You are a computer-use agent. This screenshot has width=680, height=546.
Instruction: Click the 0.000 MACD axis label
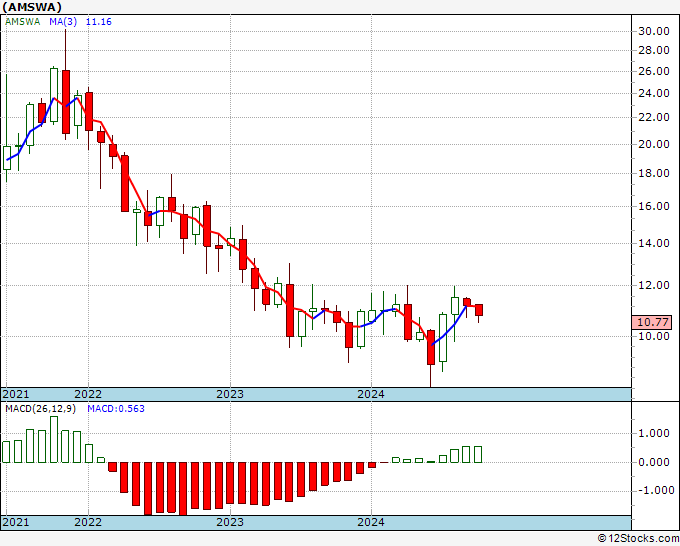656,462
